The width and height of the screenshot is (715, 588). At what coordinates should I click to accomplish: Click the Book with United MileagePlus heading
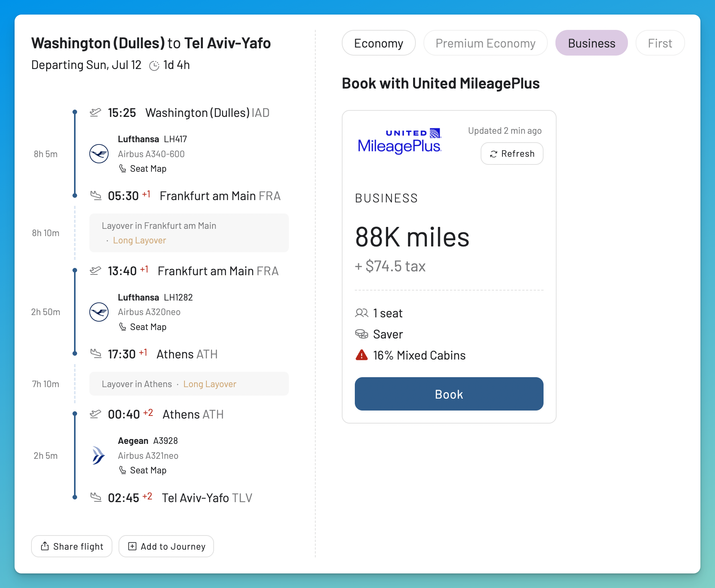click(x=441, y=84)
